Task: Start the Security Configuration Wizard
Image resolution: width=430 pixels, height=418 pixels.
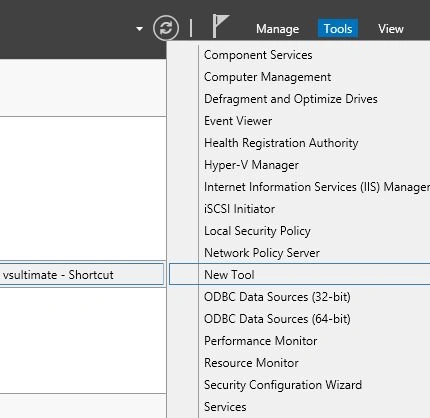Action: (x=283, y=385)
